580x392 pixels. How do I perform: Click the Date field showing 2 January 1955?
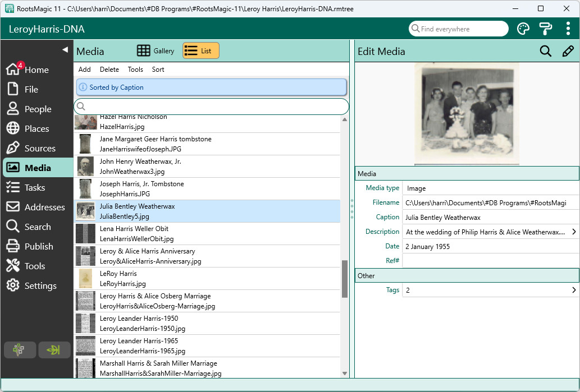point(491,246)
